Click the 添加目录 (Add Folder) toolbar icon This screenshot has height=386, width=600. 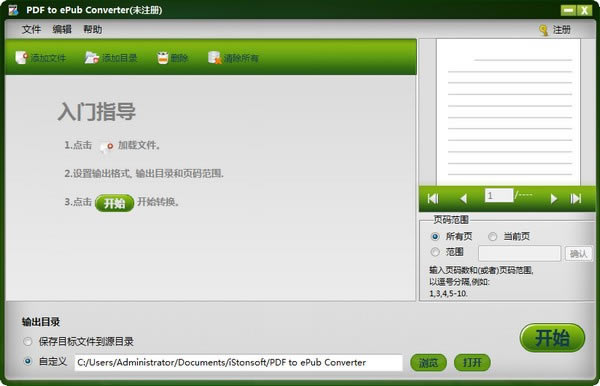pyautogui.click(x=92, y=58)
